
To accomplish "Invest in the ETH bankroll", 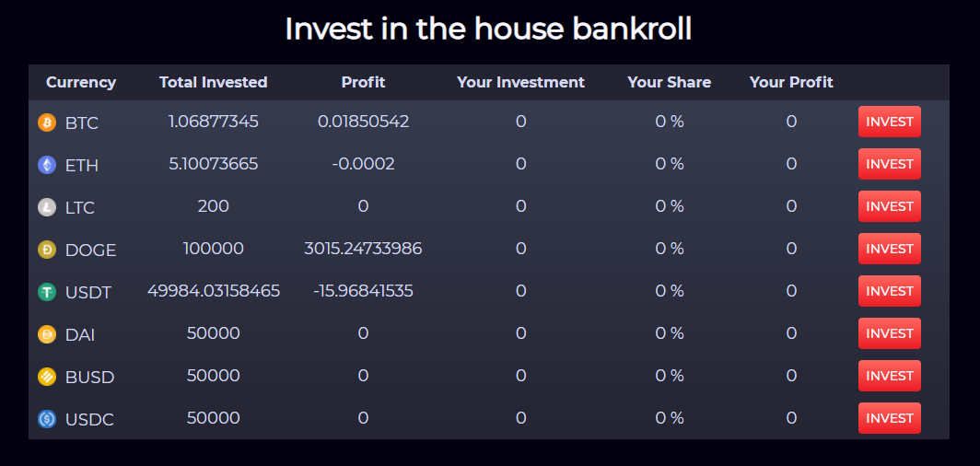I will (x=890, y=164).
